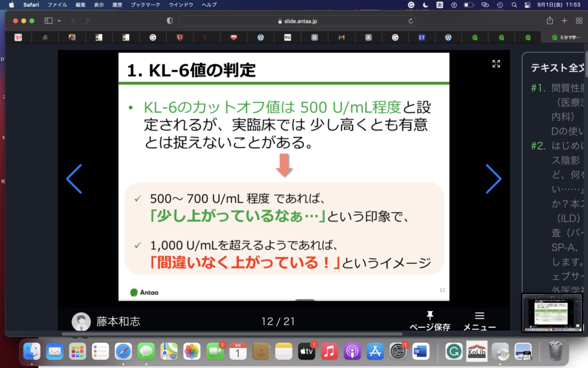Click the ページ保存 pin icon
The image size is (588, 368).
pos(430,316)
